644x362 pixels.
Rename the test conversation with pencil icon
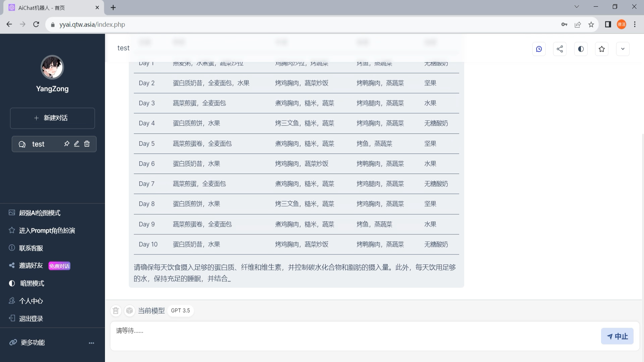[x=76, y=144]
